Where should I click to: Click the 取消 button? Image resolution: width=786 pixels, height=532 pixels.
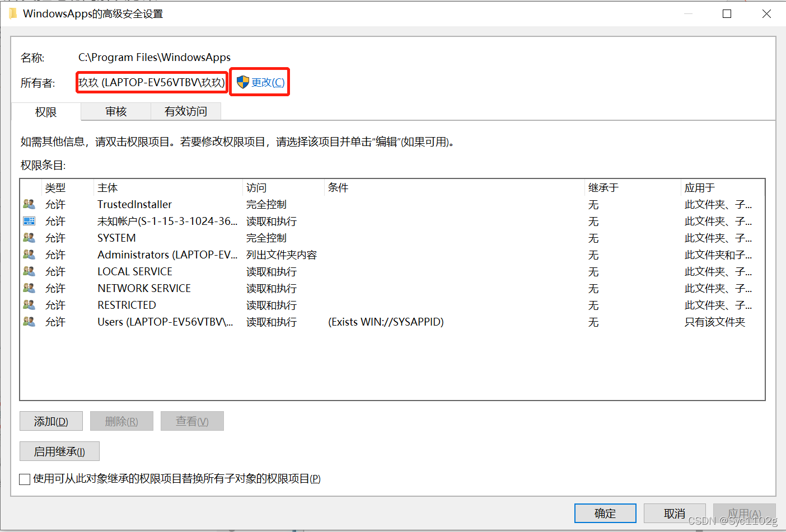click(x=675, y=513)
